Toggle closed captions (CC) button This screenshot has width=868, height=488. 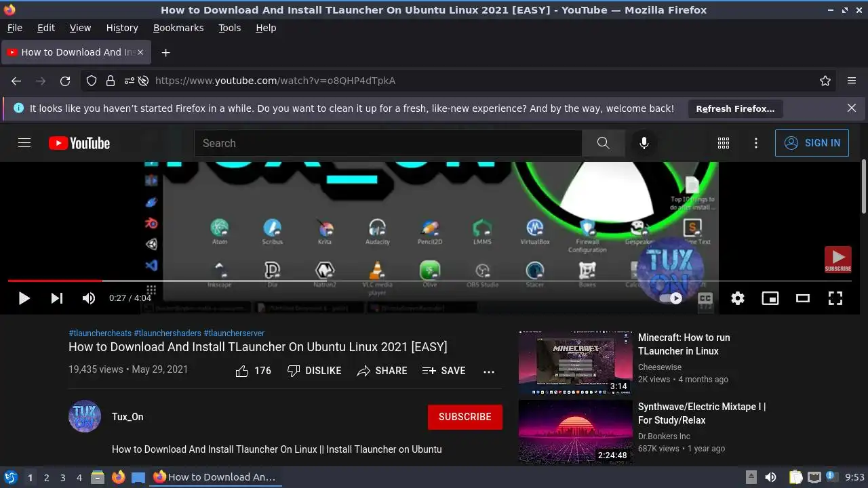point(705,298)
